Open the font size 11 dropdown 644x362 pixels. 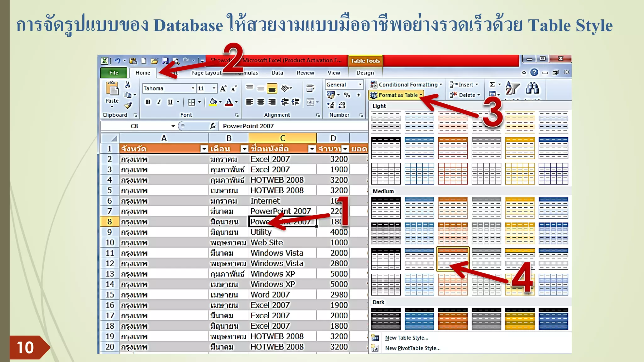click(214, 88)
